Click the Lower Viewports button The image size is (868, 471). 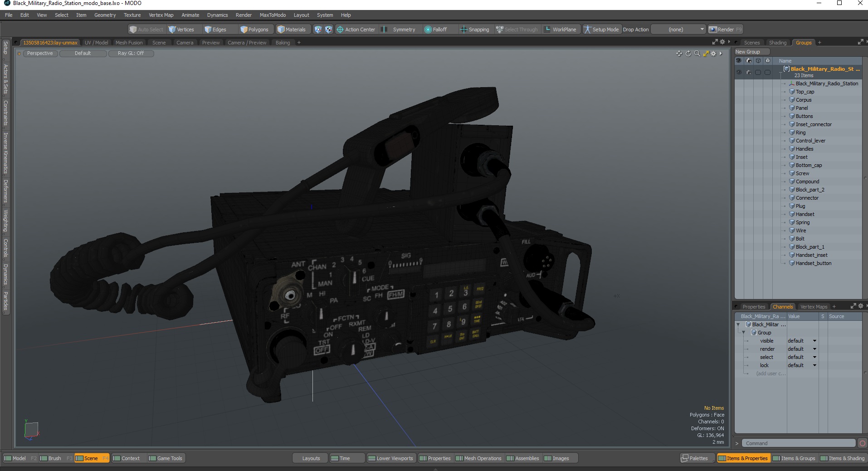point(390,458)
